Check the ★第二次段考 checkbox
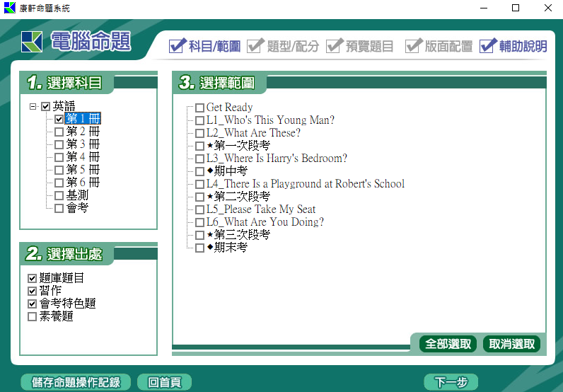This screenshot has width=563, height=392. point(199,197)
